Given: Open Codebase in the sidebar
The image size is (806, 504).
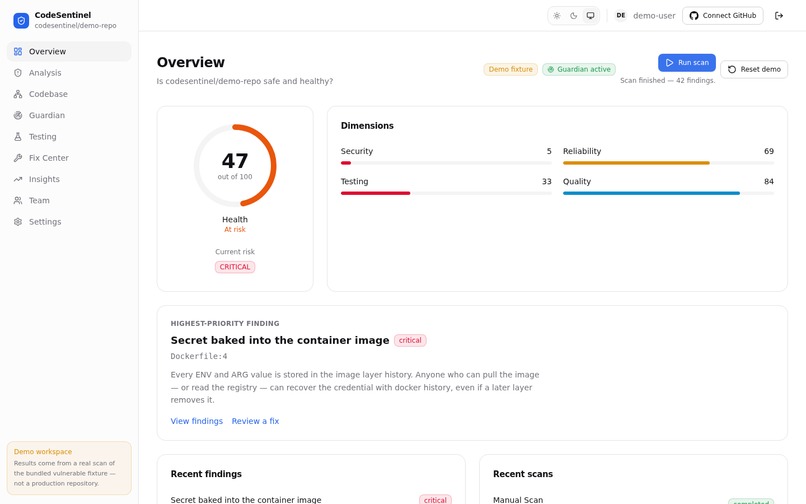Looking at the screenshot, I should click(69, 94).
